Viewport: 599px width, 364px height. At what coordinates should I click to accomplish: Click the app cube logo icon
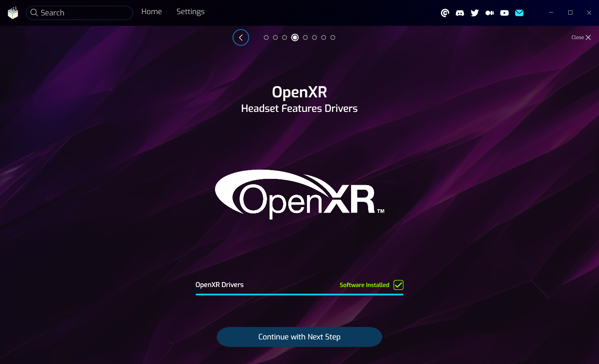[13, 13]
